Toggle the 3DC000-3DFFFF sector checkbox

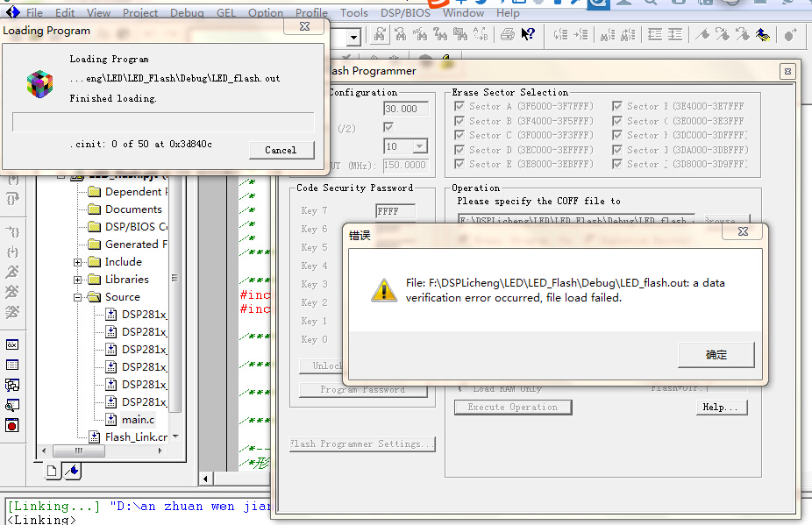point(616,135)
